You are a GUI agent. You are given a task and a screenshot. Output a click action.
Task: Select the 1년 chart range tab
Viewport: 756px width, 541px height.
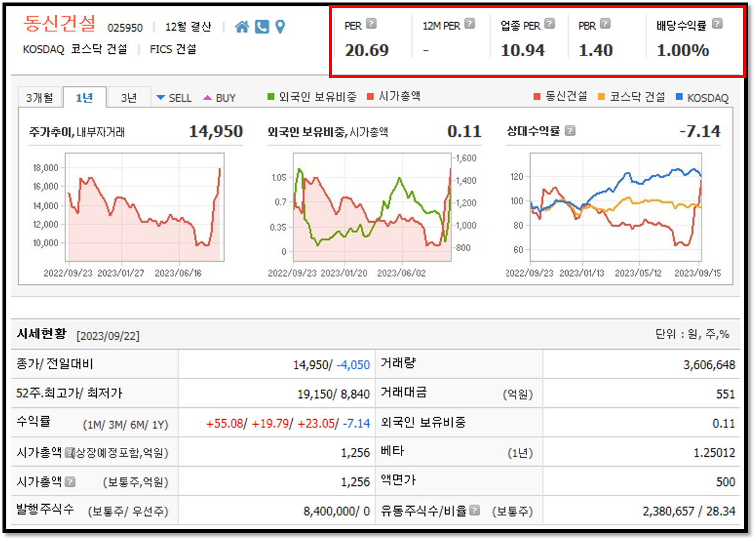coord(84,97)
